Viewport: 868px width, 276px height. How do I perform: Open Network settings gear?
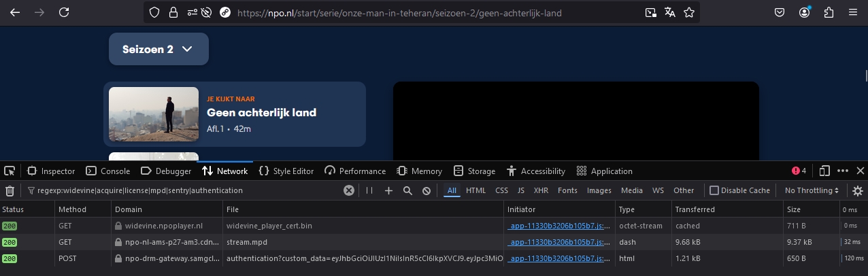pyautogui.click(x=858, y=191)
